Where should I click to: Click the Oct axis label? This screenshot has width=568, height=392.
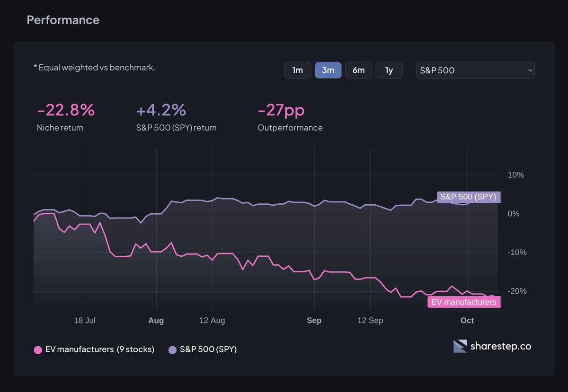[467, 321]
